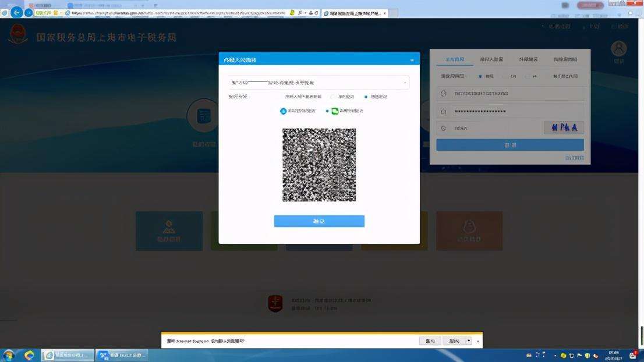Click the link below the login button
Viewport: 644px width, 362px height.
point(574,158)
